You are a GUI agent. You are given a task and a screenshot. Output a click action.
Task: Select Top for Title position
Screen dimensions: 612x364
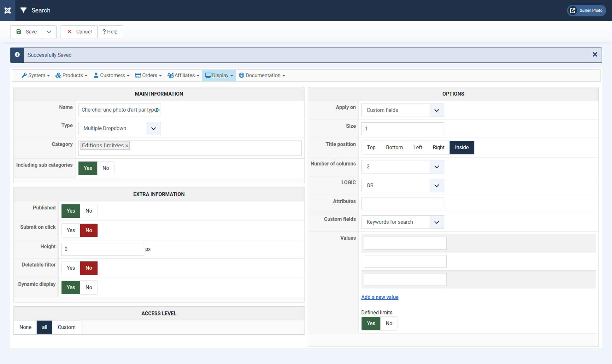(x=371, y=148)
